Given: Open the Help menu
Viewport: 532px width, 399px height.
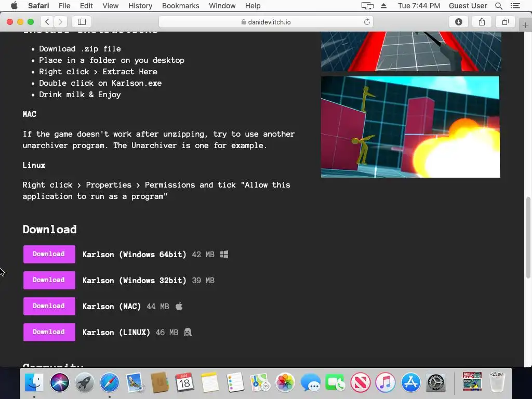Looking at the screenshot, I should (x=253, y=6).
